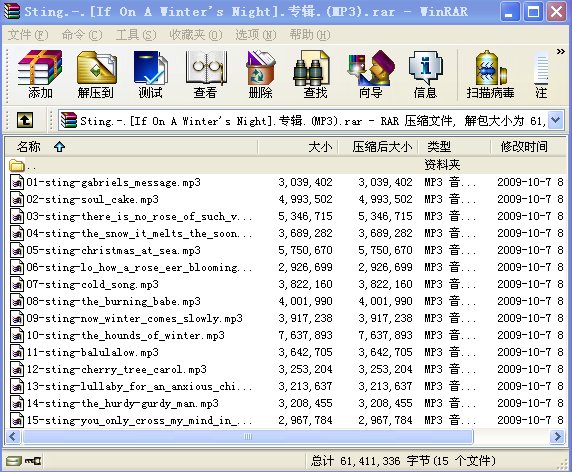Run the 测试 (Test) archive tool
The height and width of the screenshot is (472, 572).
150,74
